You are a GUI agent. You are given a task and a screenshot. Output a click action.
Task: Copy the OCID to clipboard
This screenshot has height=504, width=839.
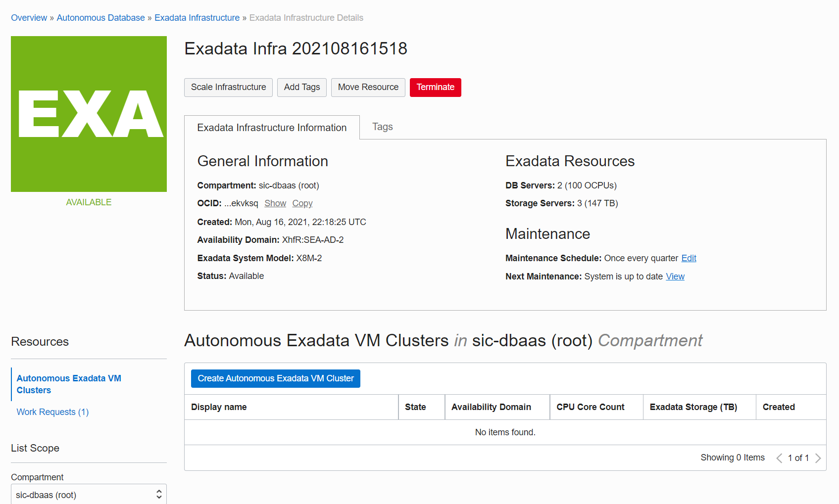(x=302, y=203)
